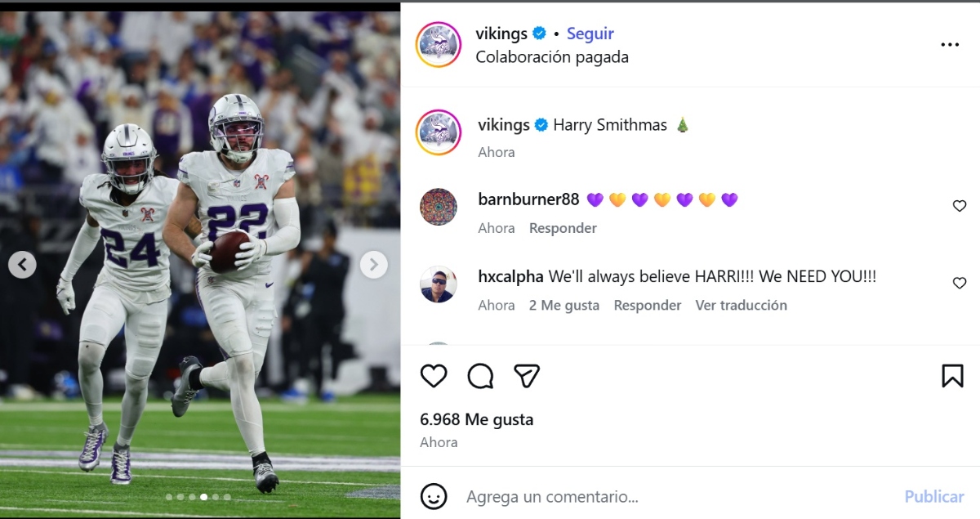980x519 pixels.
Task: Show translation of hxcalpha's comment
Action: click(x=741, y=305)
